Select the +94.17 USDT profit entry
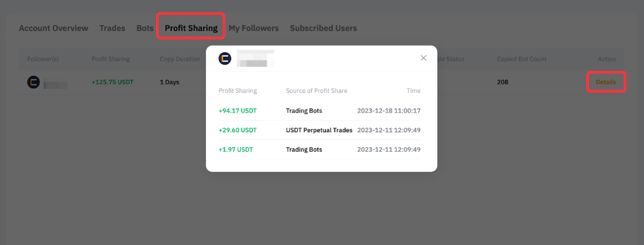644x245 pixels. [x=237, y=111]
